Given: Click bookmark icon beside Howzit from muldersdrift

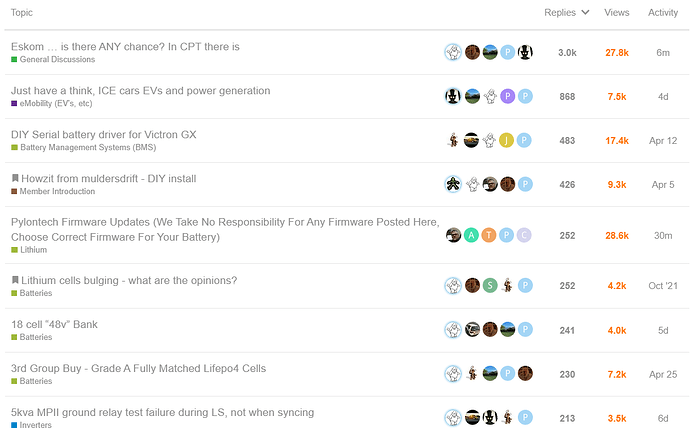Looking at the screenshot, I should click(15, 178).
